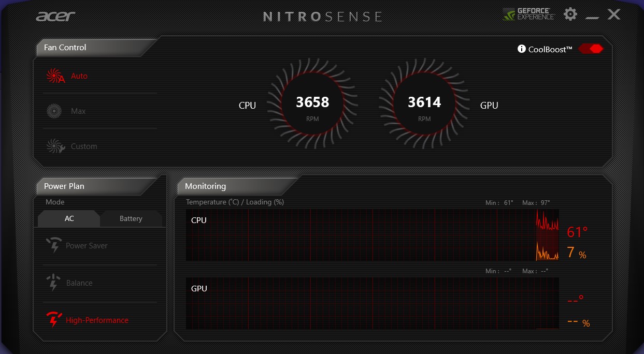Click the Max fan label
The image size is (644, 354).
(78, 111)
